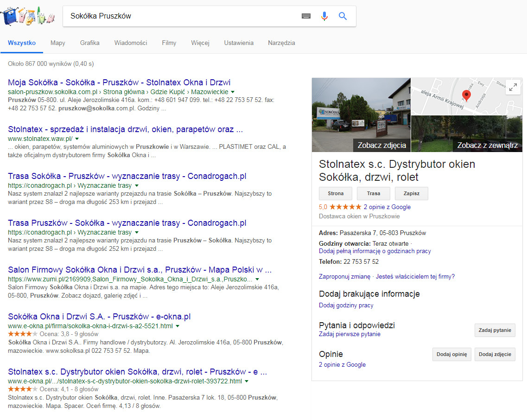527x420 pixels.
Task: Click the Zapisz button
Action: pyautogui.click(x=412, y=193)
